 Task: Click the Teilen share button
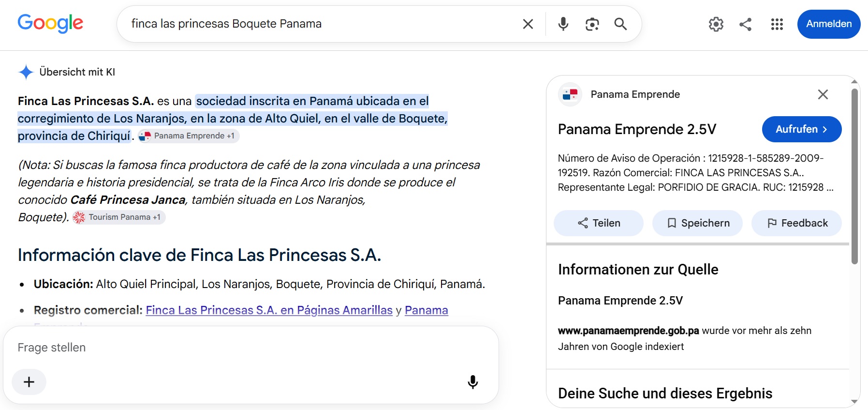599,223
